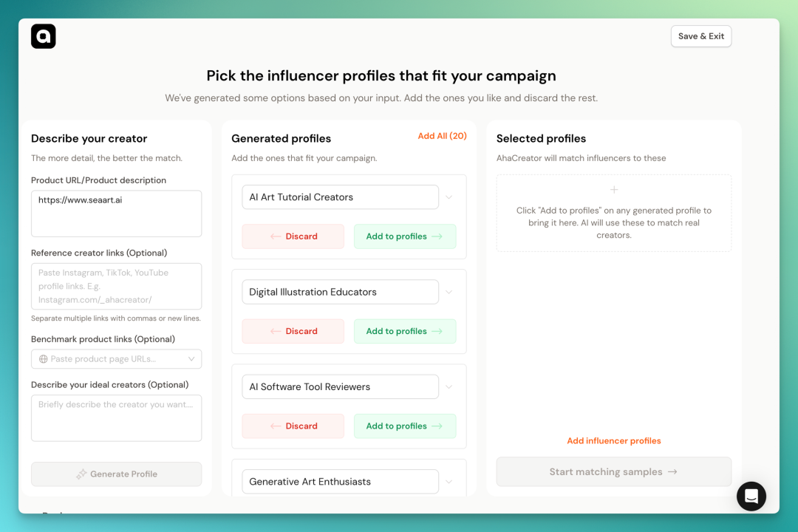This screenshot has height=532, width=798.
Task: Open the chat support bubble icon
Action: click(x=751, y=496)
